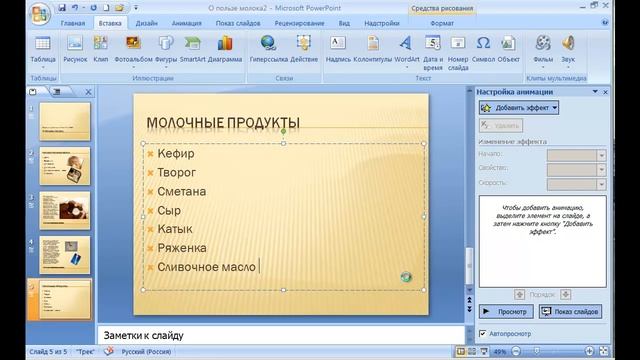Screen dimensions: 640x360
Task: Insert a Рисунок (picture)
Action: pos(75,49)
